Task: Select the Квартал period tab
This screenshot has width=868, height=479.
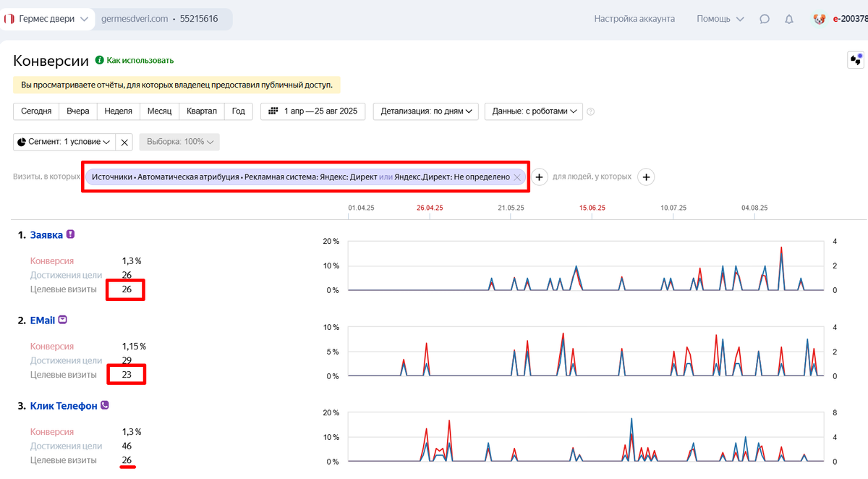Action: point(202,111)
